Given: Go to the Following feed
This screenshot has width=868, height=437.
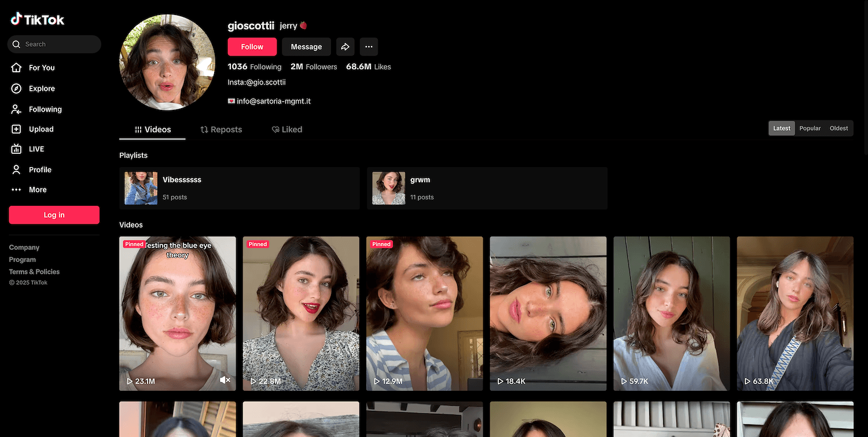Looking at the screenshot, I should pyautogui.click(x=45, y=109).
